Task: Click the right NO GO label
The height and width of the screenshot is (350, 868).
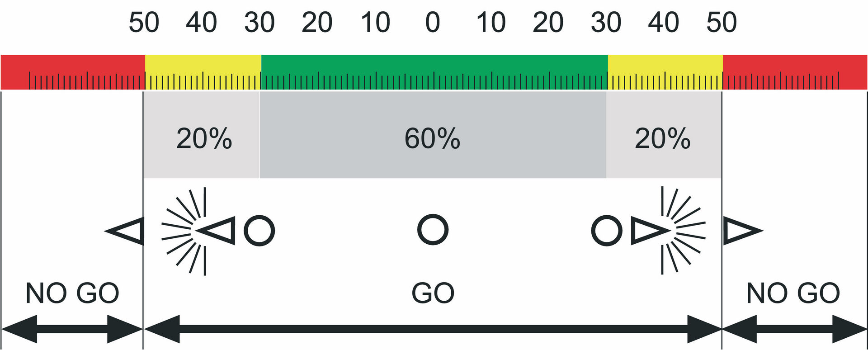Action: tap(793, 293)
